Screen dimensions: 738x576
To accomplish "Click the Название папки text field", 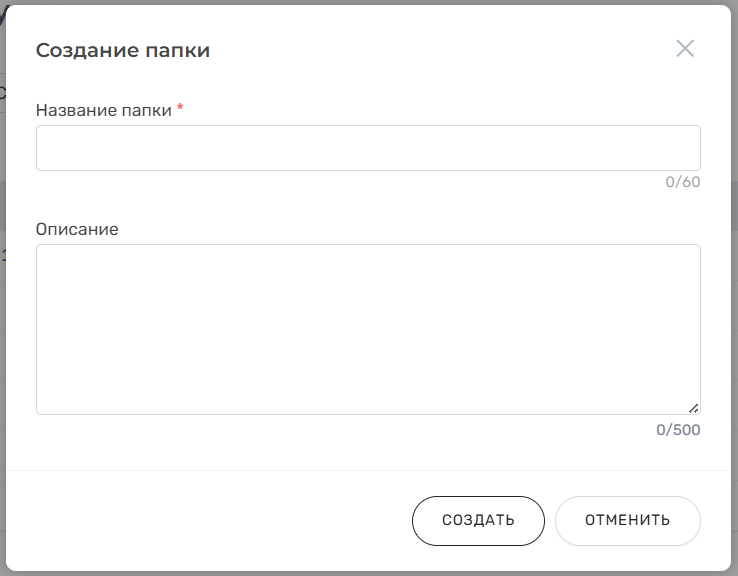I will (x=368, y=148).
